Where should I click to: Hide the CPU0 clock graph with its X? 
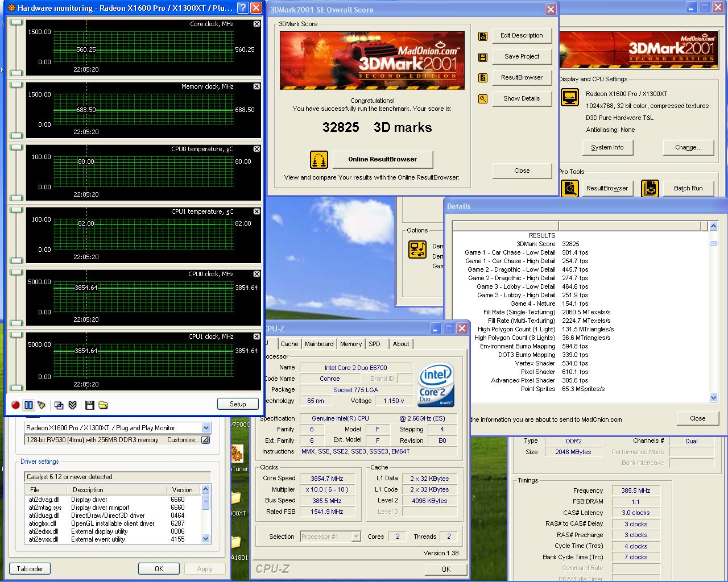(x=257, y=274)
